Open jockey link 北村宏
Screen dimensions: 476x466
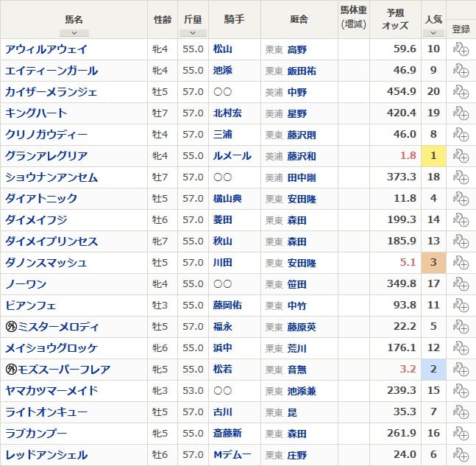[227, 113]
